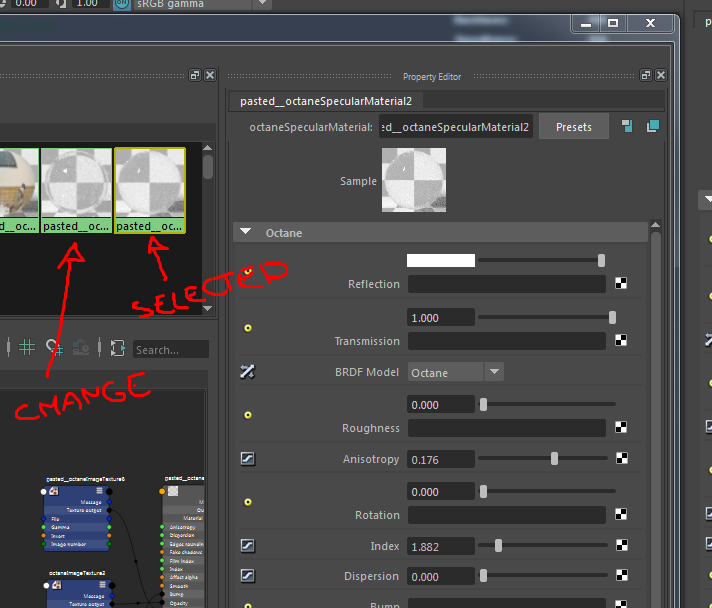Click the Index value field 1.882
The image size is (712, 608).
click(441, 546)
